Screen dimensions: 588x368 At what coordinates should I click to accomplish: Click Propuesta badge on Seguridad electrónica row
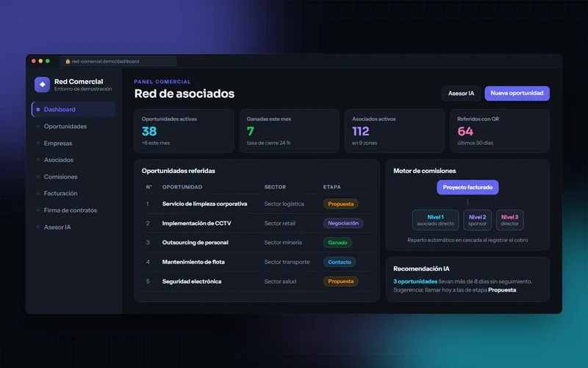pyautogui.click(x=340, y=281)
